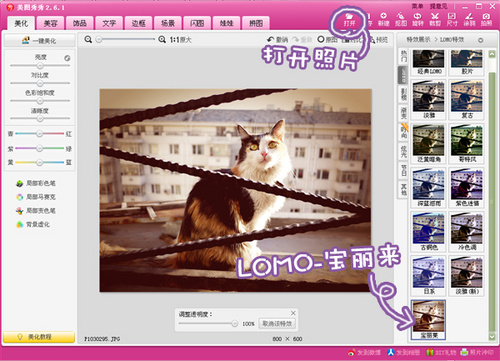Toggle the 原图 original image view
500x361 pixels.
pyautogui.click(x=327, y=40)
